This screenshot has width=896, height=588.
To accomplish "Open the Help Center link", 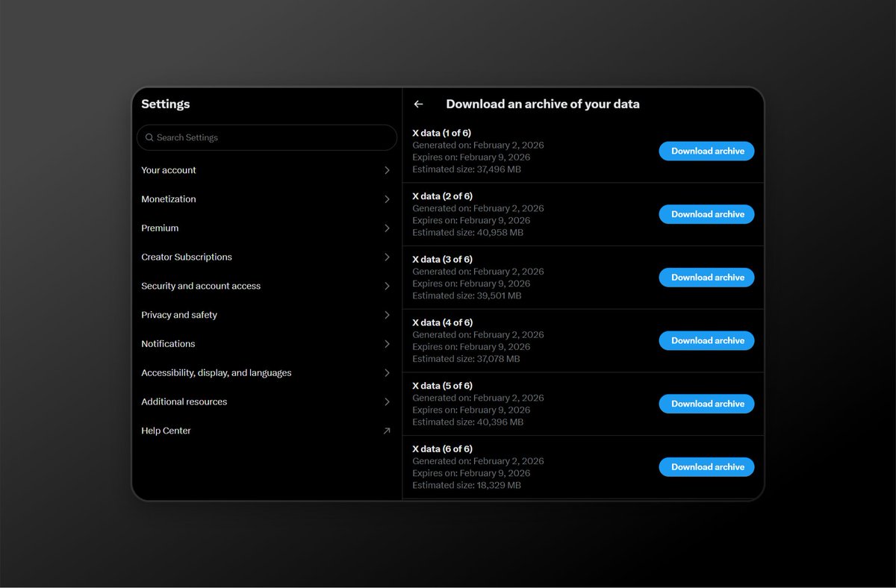I will 166,431.
